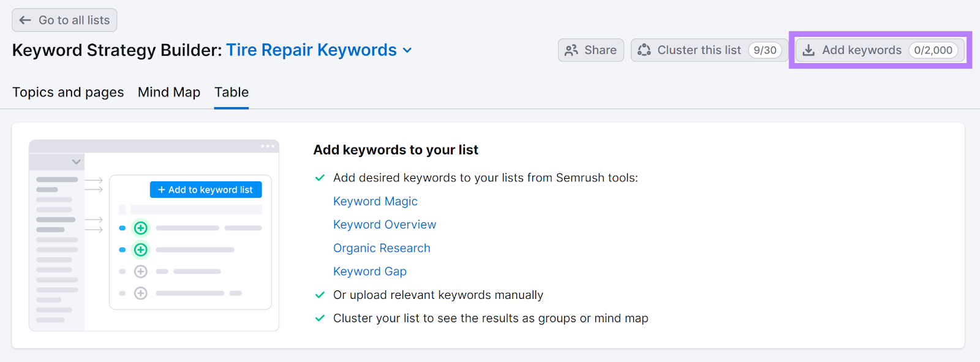Viewport: 980px width, 362px height.
Task: Open the Organic Research link
Action: pyautogui.click(x=382, y=248)
